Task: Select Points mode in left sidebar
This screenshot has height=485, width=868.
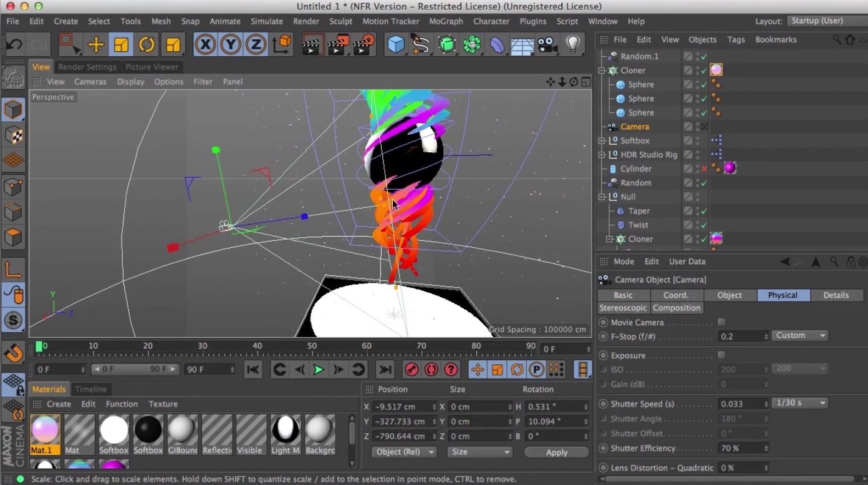Action: click(x=13, y=187)
